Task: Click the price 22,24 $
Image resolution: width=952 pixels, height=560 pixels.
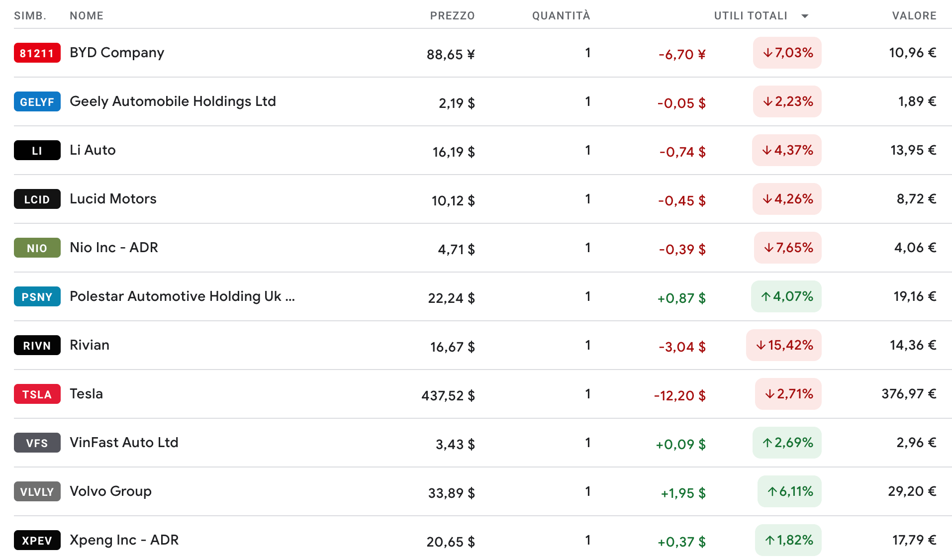Action: (451, 298)
